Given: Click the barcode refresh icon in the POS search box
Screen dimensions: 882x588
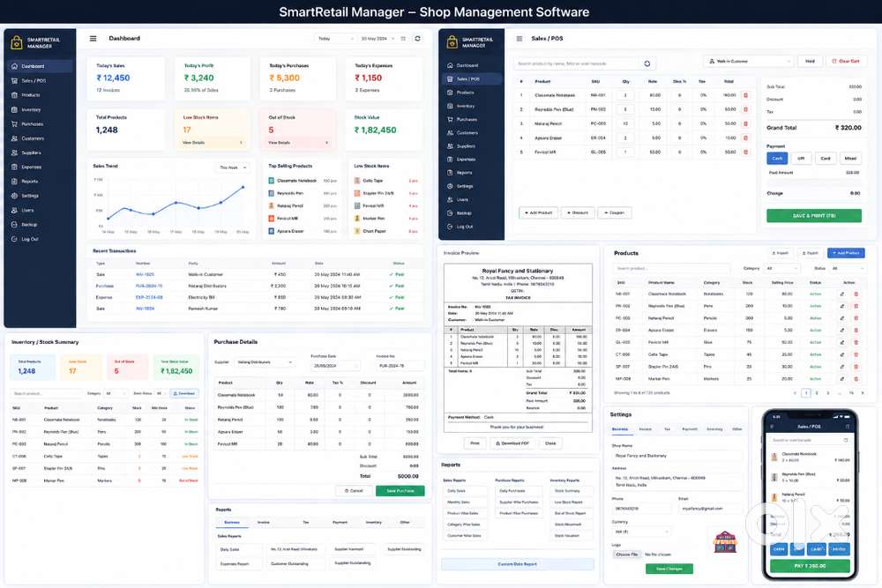Looking at the screenshot, I should [647, 63].
